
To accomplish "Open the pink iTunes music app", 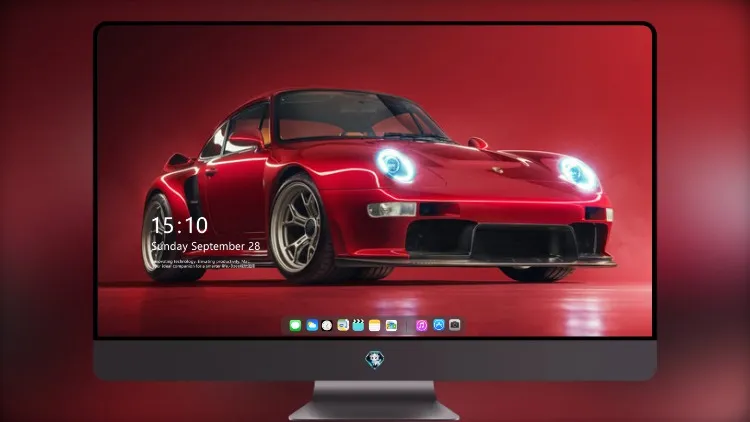I will tap(421, 325).
